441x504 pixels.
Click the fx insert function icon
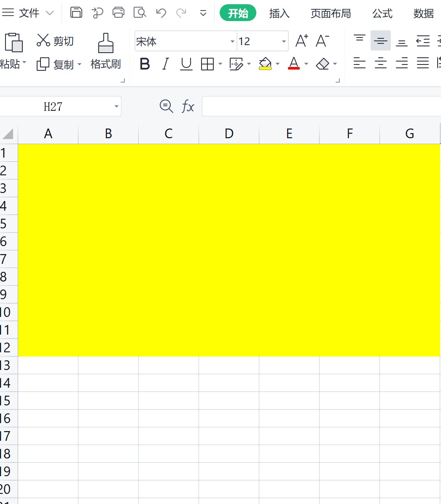(x=188, y=106)
